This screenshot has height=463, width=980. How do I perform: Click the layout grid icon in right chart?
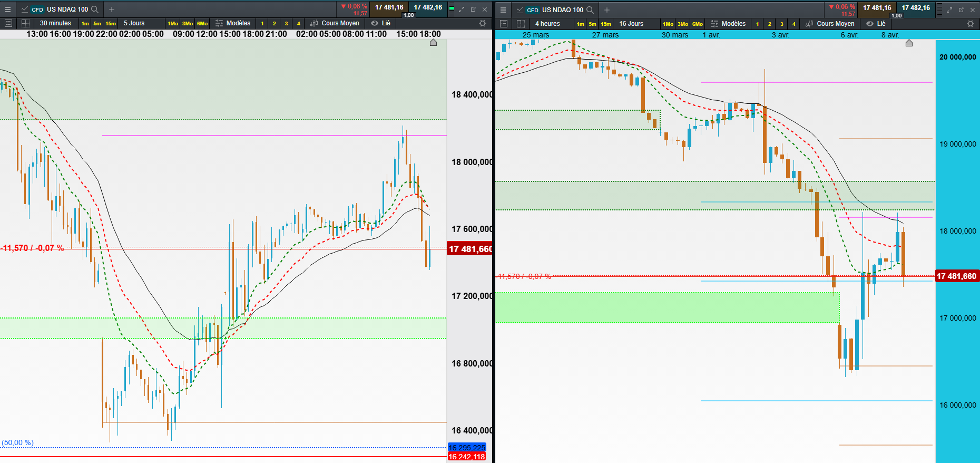point(521,24)
